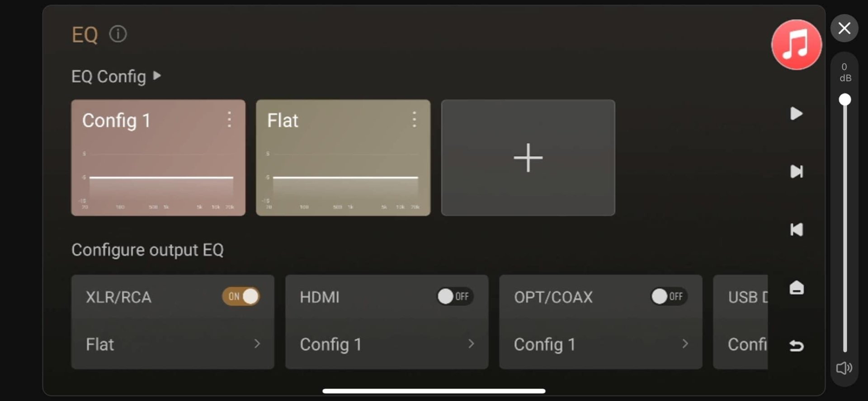Viewport: 868px width, 401px height.
Task: Expand the XLR/RCA Flat preset selector
Action: coord(173,345)
